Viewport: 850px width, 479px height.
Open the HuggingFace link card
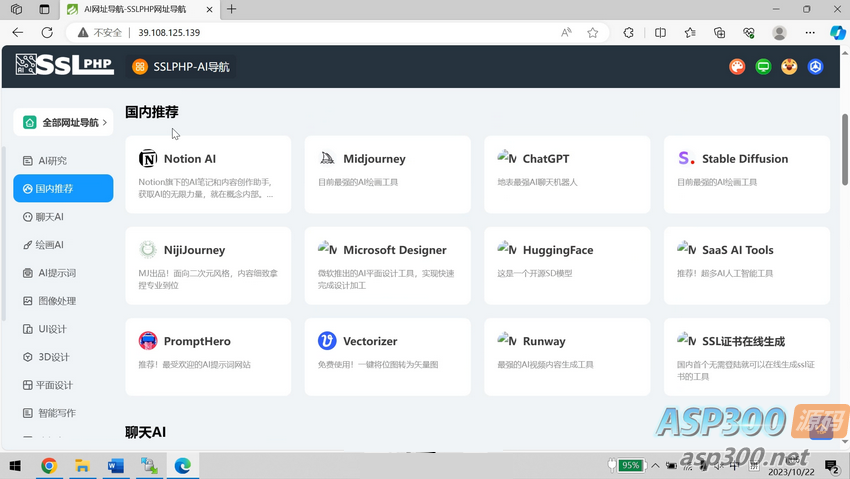(567, 265)
